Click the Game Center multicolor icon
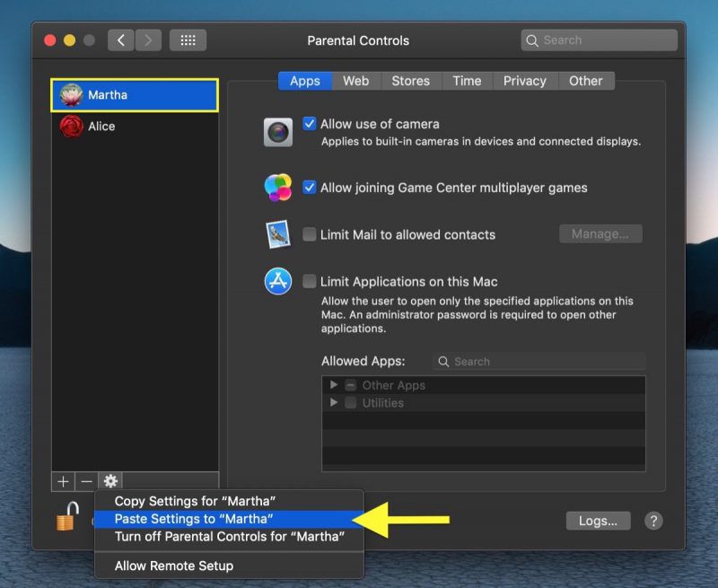The width and height of the screenshot is (718, 588). pos(278,188)
